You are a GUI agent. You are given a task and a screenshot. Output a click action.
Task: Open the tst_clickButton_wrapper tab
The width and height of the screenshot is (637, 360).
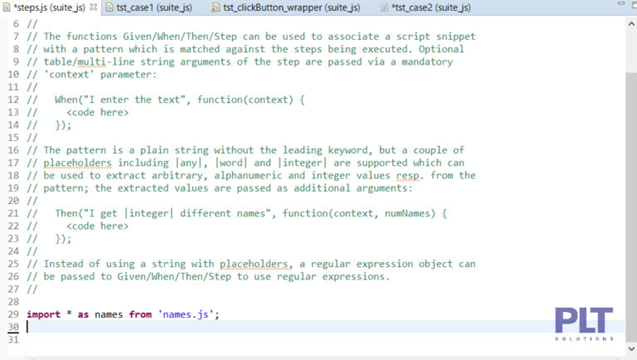pyautogui.click(x=291, y=7)
